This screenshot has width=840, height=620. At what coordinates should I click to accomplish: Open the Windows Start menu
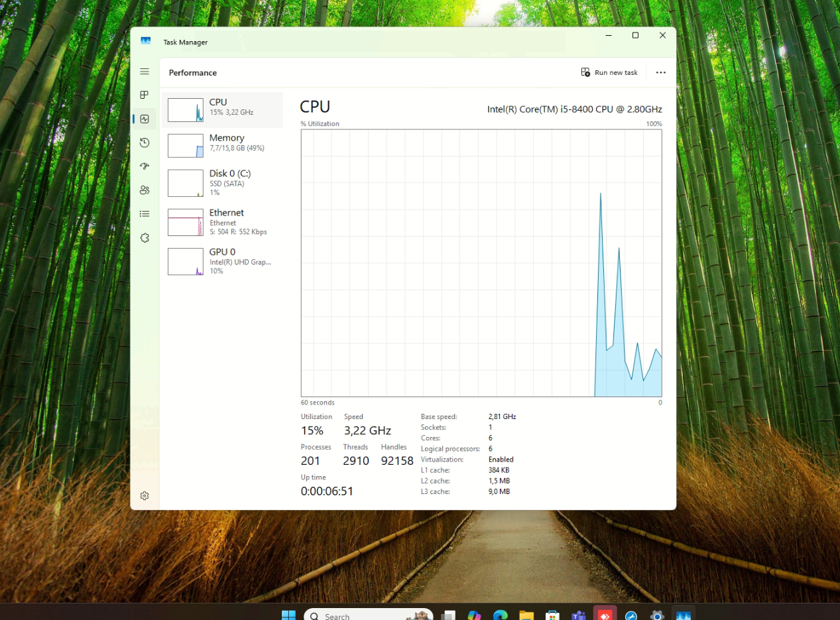click(x=288, y=615)
